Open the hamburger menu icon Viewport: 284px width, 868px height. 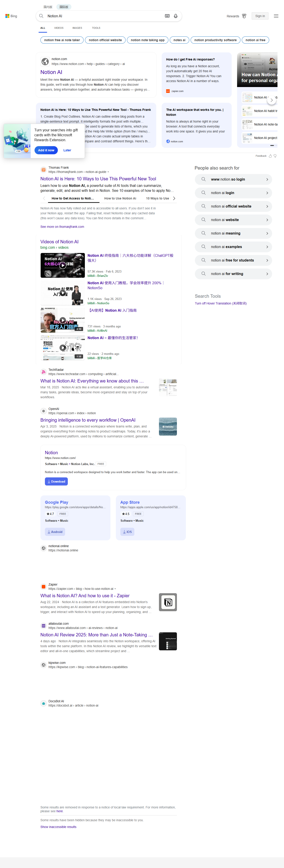[276, 16]
